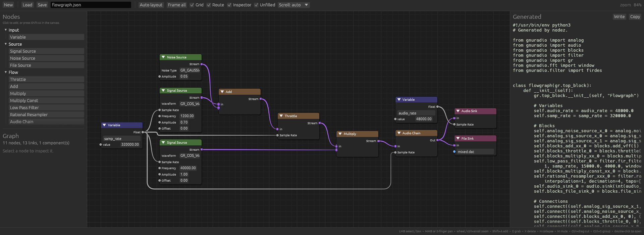This screenshot has width=644, height=235.
Task: Edit the mixed.dat filename field
Action: pos(475,152)
